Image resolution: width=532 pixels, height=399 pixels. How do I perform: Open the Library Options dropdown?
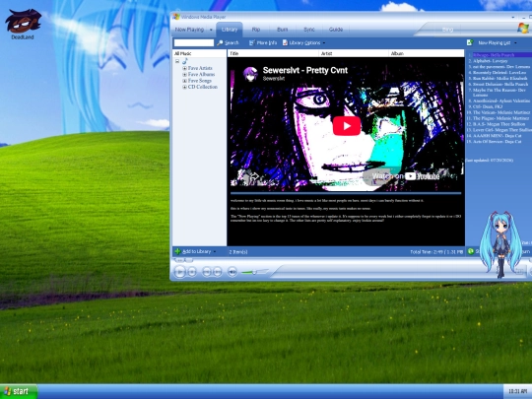click(x=303, y=42)
